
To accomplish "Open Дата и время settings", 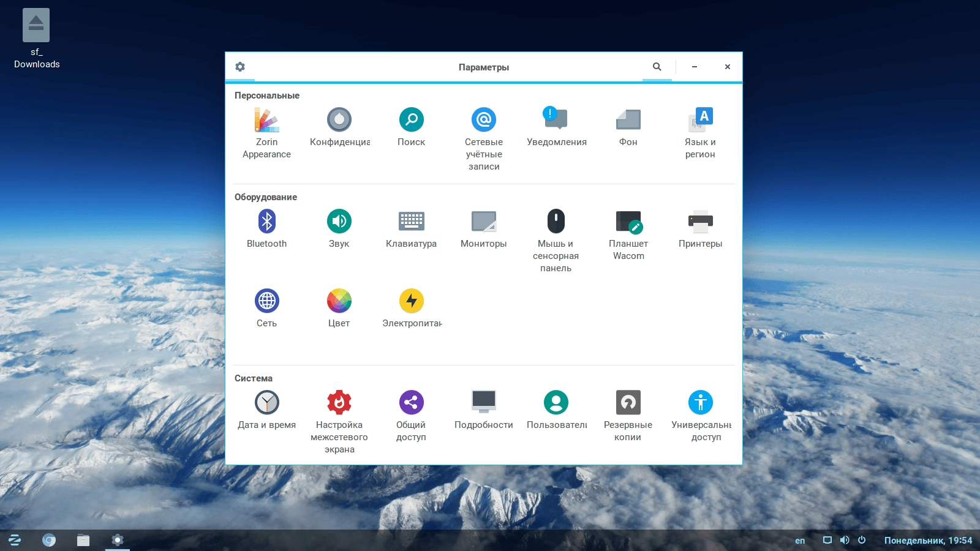I will click(x=266, y=410).
